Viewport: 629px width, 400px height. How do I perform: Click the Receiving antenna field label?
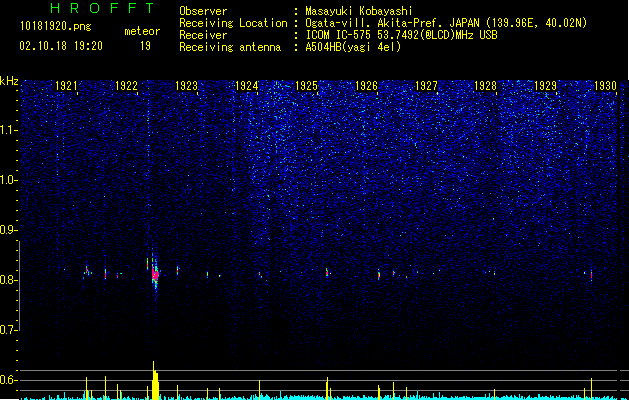230,47
